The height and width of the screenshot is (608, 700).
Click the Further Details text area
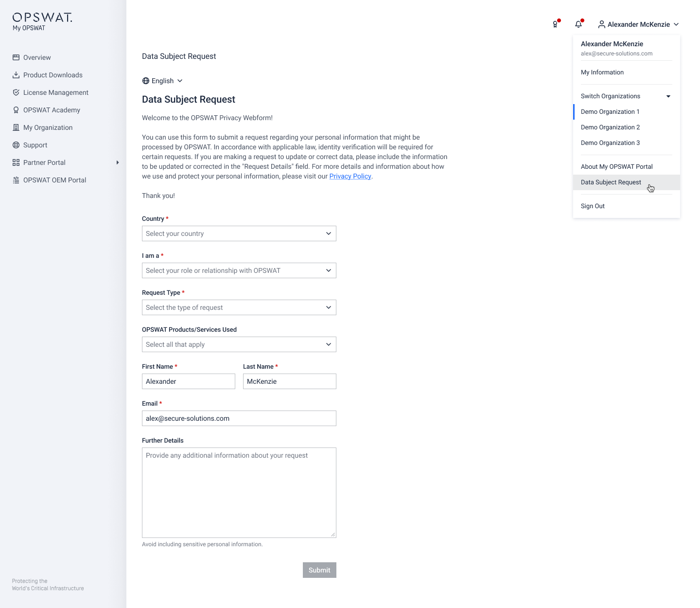coord(239,493)
